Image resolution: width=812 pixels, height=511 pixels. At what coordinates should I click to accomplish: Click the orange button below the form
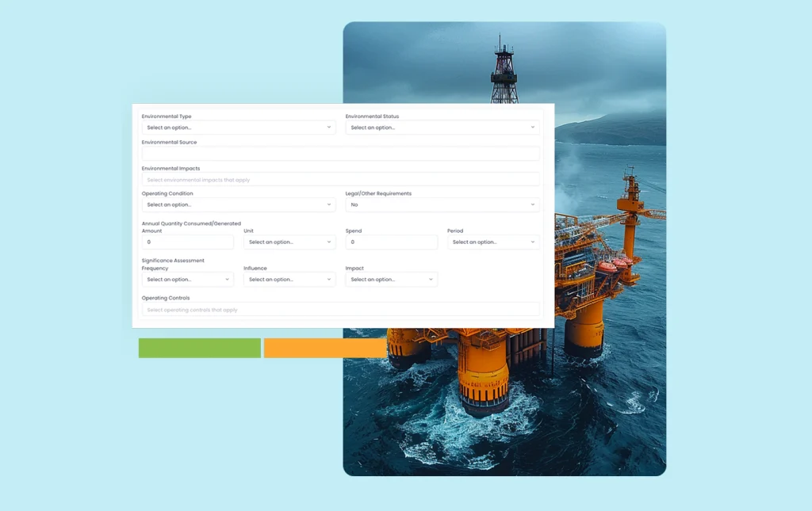[x=325, y=348]
